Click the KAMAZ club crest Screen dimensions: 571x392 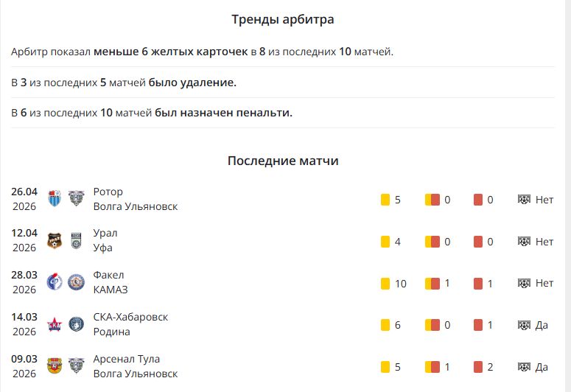click(x=76, y=282)
